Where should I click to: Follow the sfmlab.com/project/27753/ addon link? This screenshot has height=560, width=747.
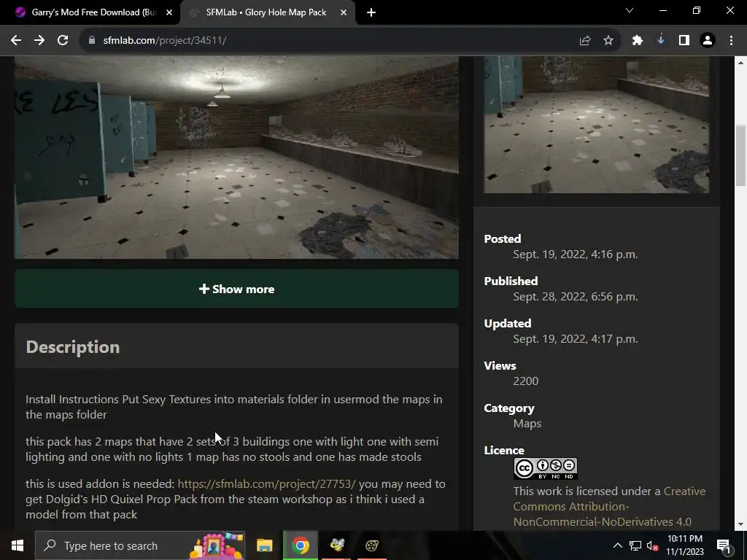pos(266,484)
